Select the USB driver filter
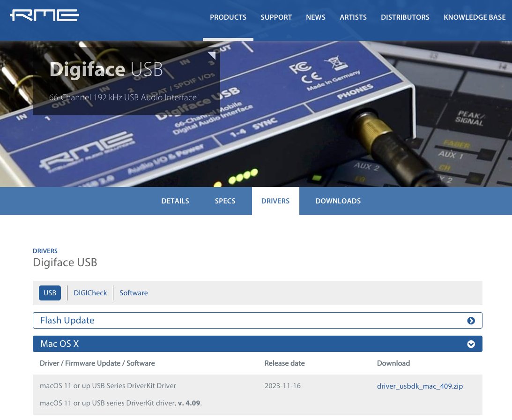 [50, 293]
